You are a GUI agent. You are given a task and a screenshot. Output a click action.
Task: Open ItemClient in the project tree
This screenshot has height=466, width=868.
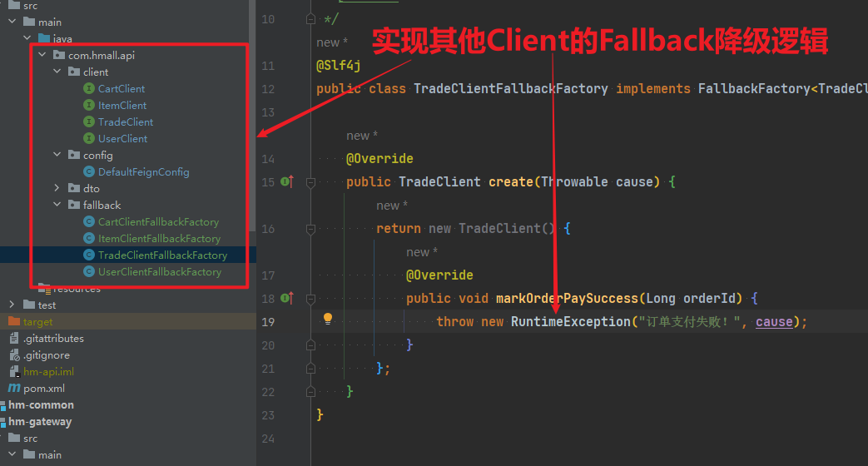pyautogui.click(x=122, y=106)
